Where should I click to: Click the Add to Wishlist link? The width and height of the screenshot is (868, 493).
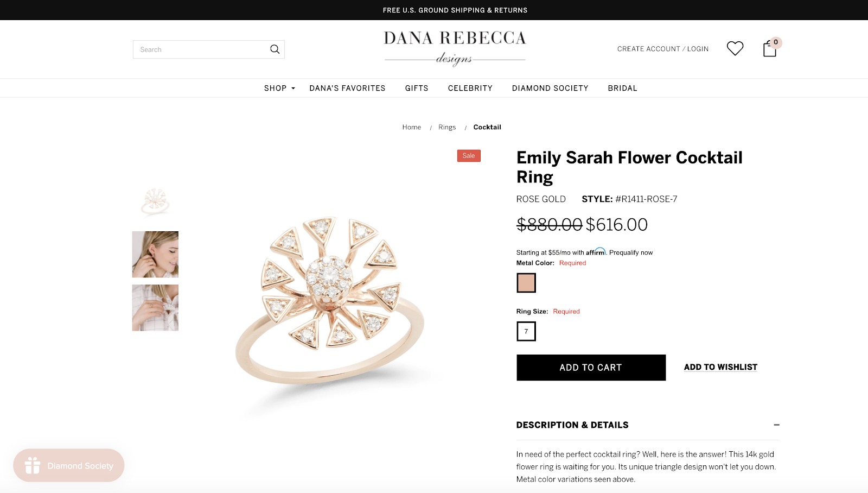point(720,367)
